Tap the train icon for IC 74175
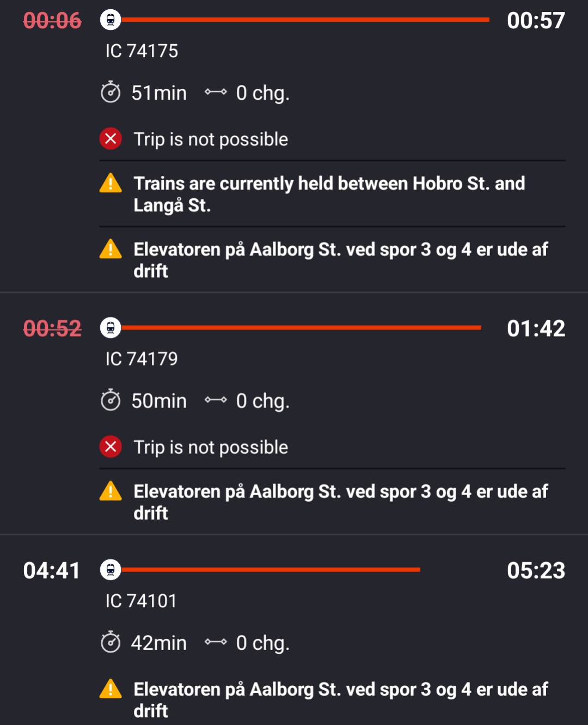588x725 pixels. (x=111, y=20)
